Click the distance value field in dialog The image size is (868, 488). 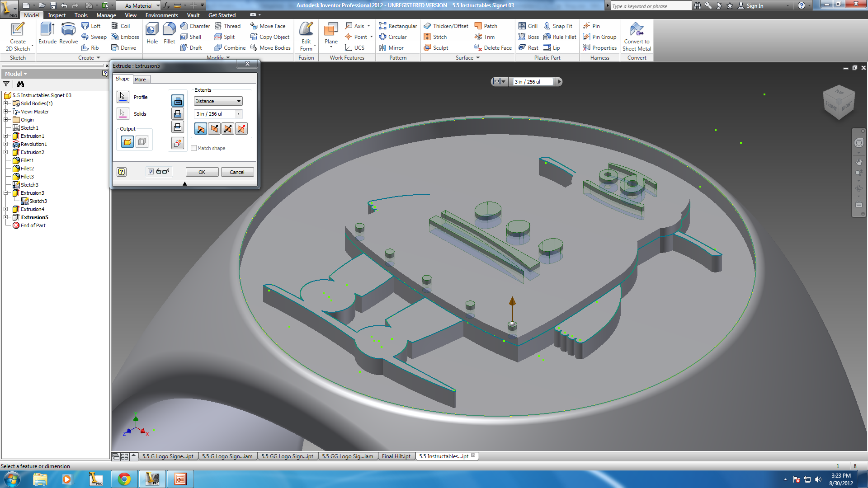coord(215,114)
